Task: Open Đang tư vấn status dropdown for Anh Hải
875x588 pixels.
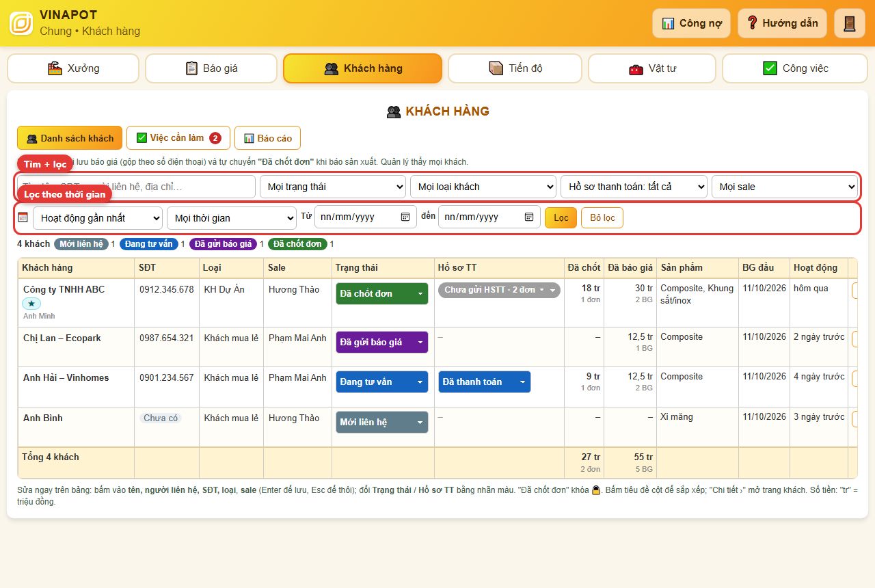Action: pyautogui.click(x=382, y=382)
